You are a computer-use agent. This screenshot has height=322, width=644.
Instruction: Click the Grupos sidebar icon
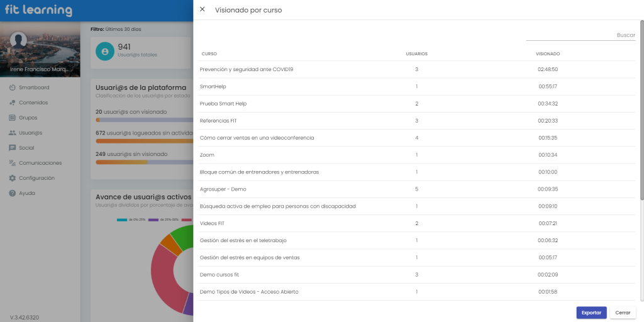coord(13,118)
